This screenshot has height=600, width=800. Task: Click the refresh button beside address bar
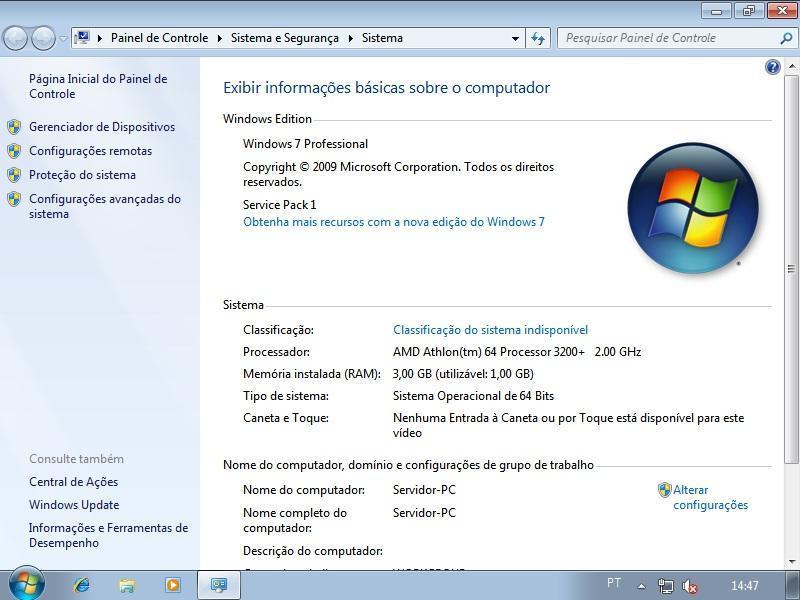pyautogui.click(x=538, y=38)
